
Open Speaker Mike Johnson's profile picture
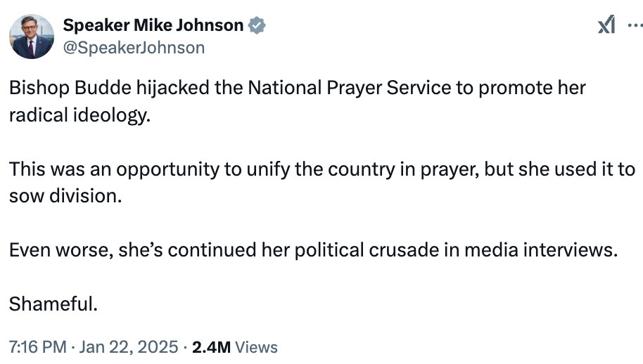tap(32, 37)
